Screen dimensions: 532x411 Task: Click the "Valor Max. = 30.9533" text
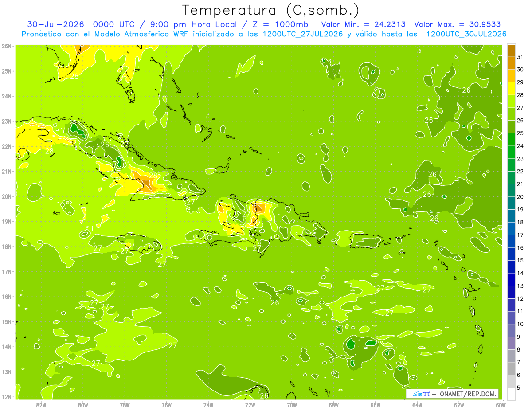[x=458, y=24]
